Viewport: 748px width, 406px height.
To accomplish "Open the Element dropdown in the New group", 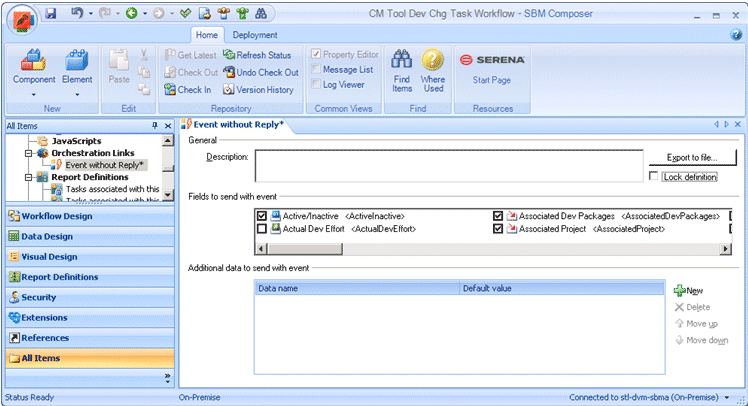I will click(x=76, y=95).
